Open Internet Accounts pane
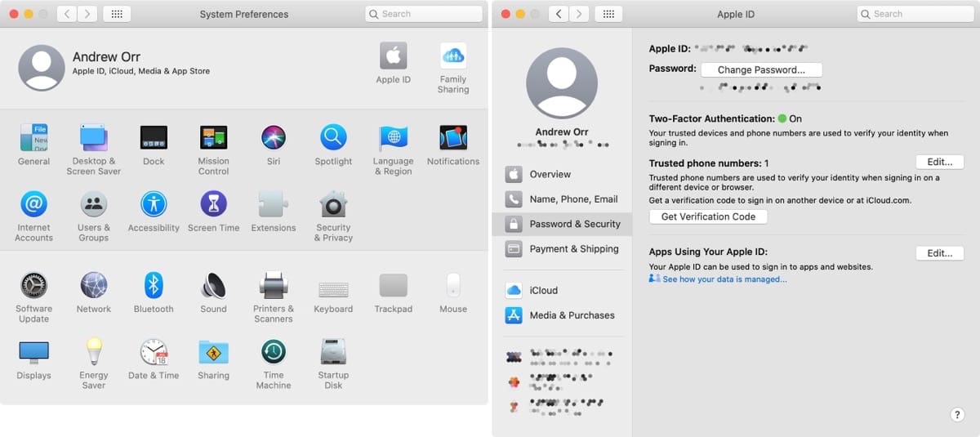 (33, 216)
